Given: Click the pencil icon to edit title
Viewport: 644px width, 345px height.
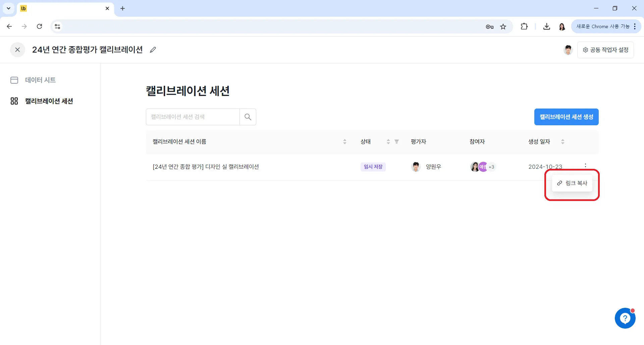Looking at the screenshot, I should click(153, 50).
